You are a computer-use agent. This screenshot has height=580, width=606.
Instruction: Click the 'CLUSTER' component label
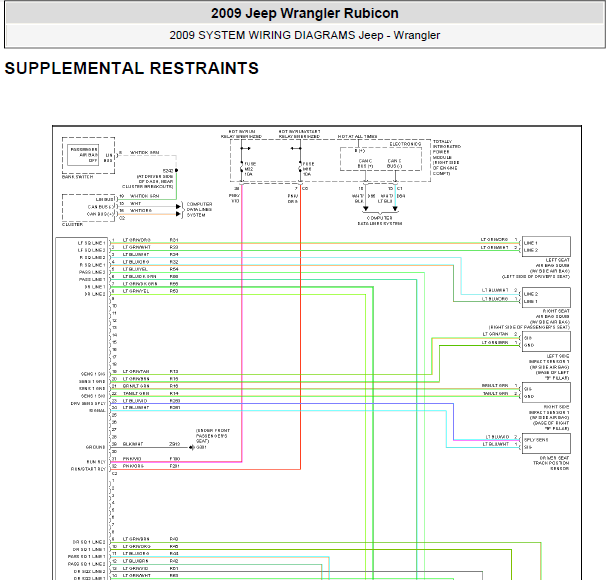[72, 225]
